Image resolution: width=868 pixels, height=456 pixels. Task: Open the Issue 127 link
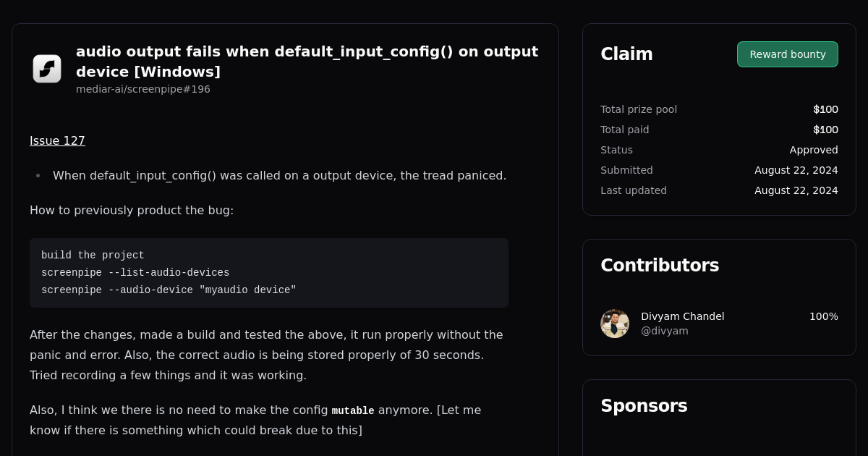coord(57,140)
